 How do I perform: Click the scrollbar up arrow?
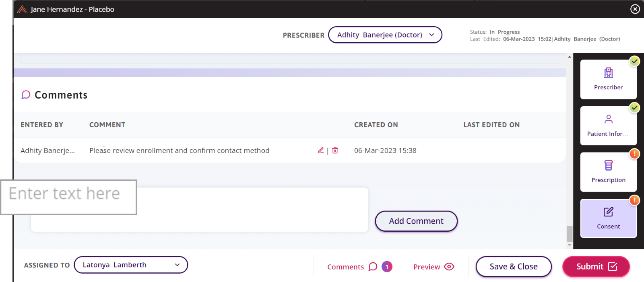click(569, 57)
